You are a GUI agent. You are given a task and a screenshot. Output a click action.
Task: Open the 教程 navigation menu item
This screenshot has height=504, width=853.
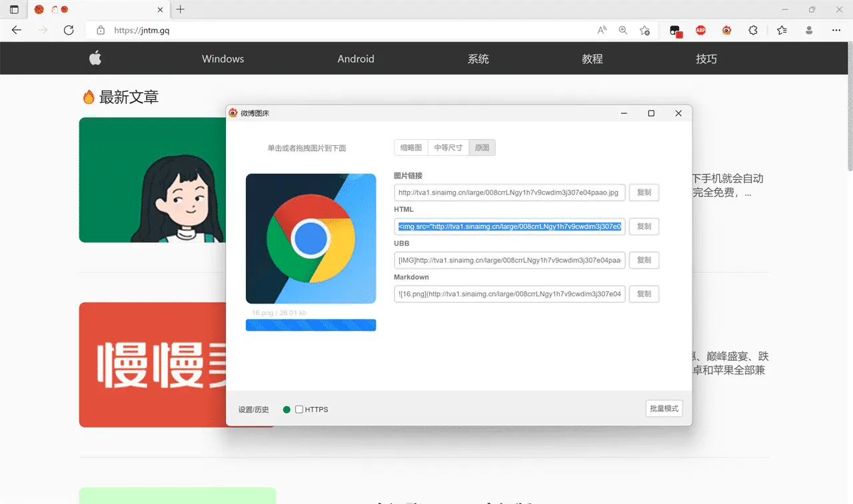click(x=592, y=59)
